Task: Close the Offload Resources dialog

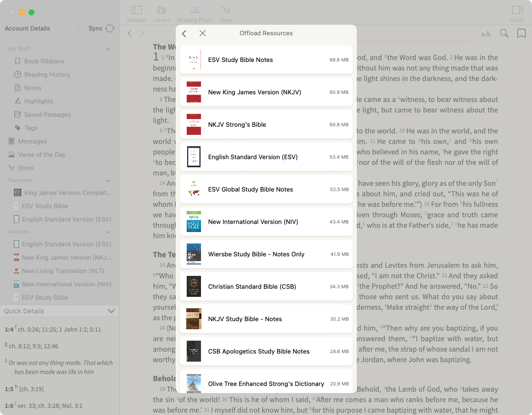Action: pyautogui.click(x=202, y=33)
